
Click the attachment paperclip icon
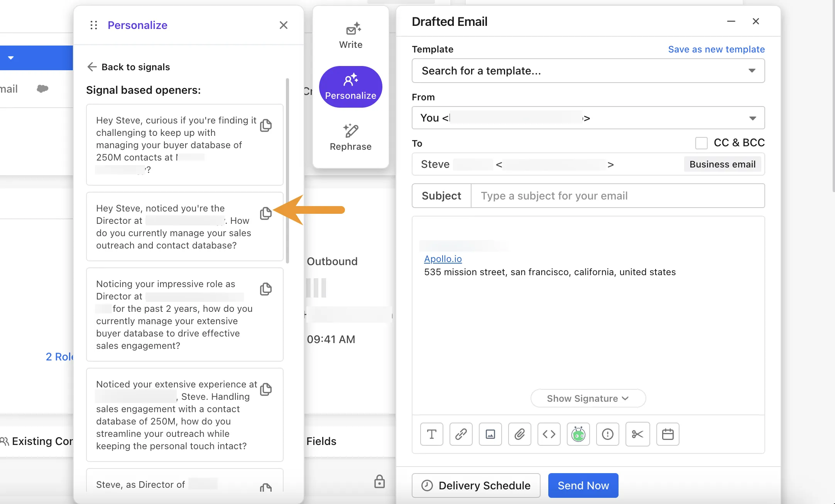519,434
